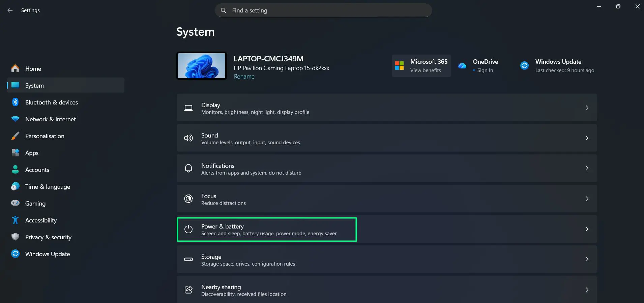Click 'Reduce distractions' description
The image size is (644, 303).
[224, 203]
